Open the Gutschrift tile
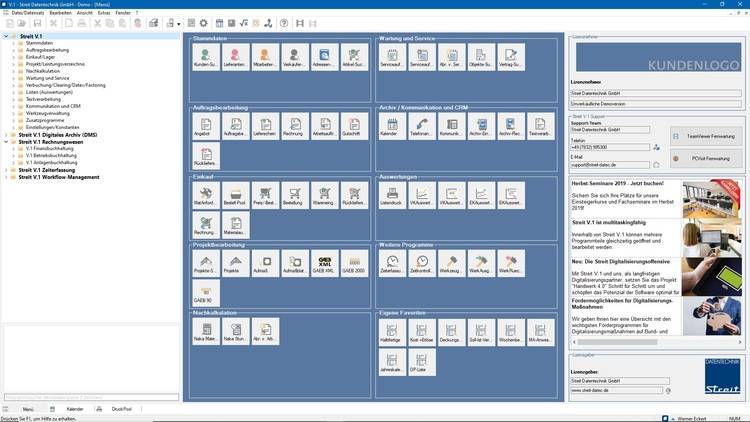The height and width of the screenshot is (422, 750). point(353,127)
